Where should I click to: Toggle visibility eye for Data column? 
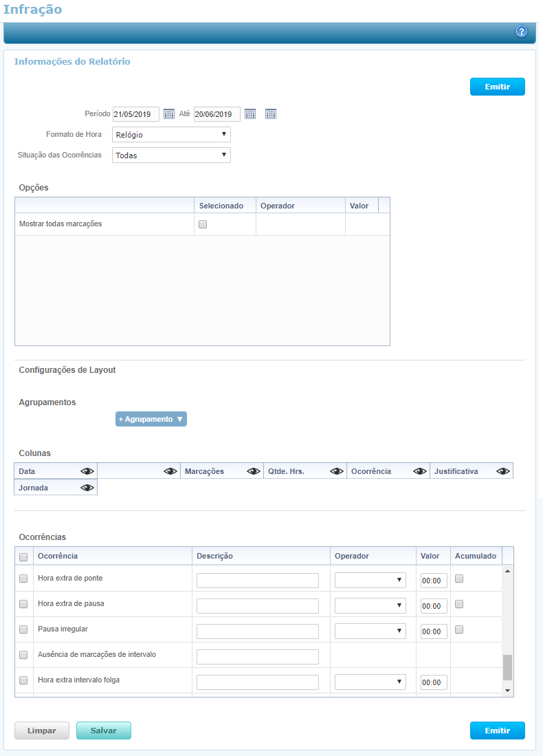pos(87,471)
